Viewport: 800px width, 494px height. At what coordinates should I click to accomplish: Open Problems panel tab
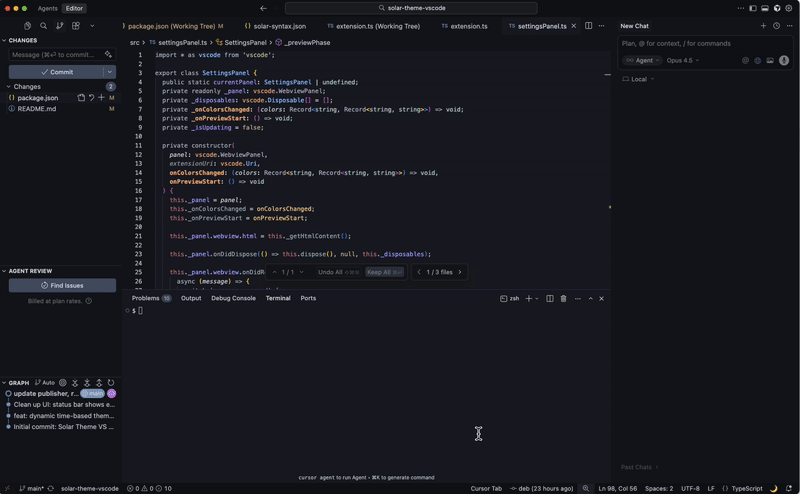tap(151, 298)
